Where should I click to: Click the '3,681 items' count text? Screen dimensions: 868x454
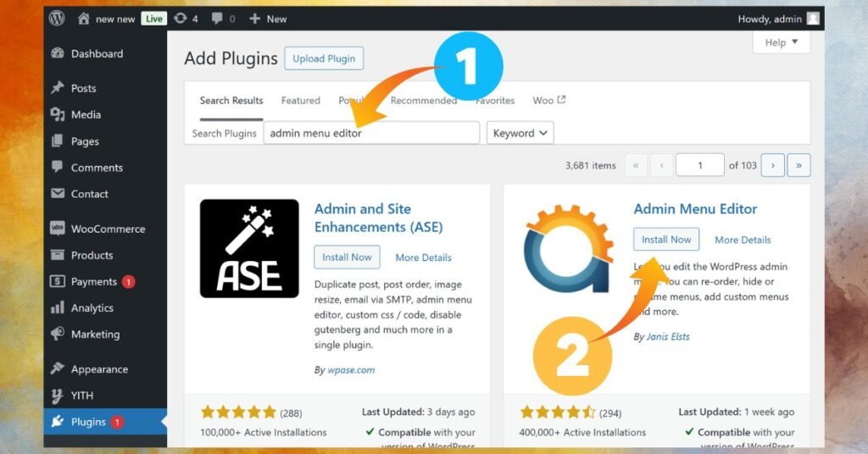(591, 165)
